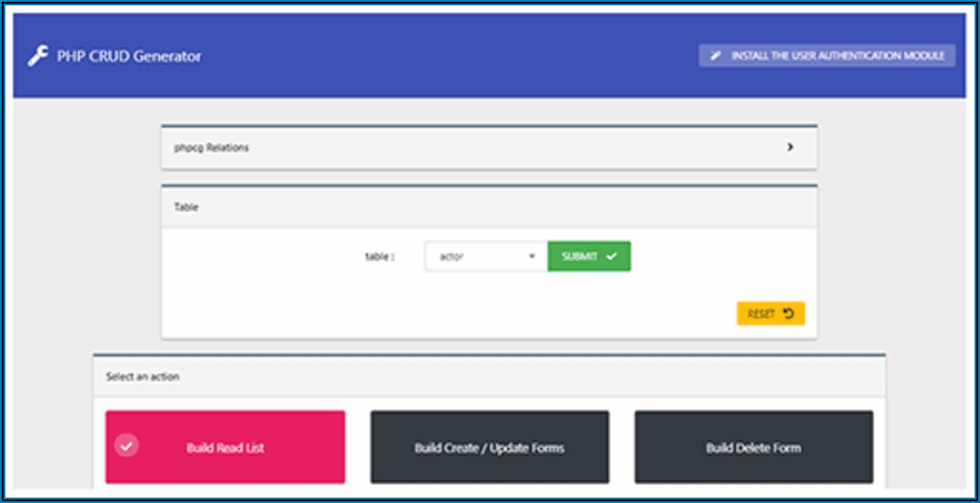
Task: Open the table dropdown showing actor
Action: [486, 256]
